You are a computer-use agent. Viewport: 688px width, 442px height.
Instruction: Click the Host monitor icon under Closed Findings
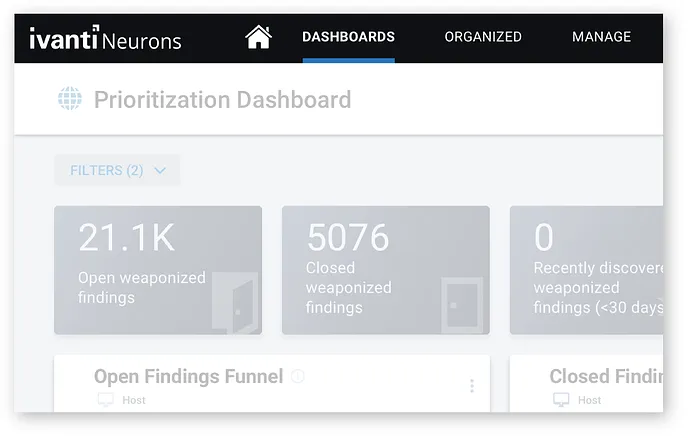(561, 400)
